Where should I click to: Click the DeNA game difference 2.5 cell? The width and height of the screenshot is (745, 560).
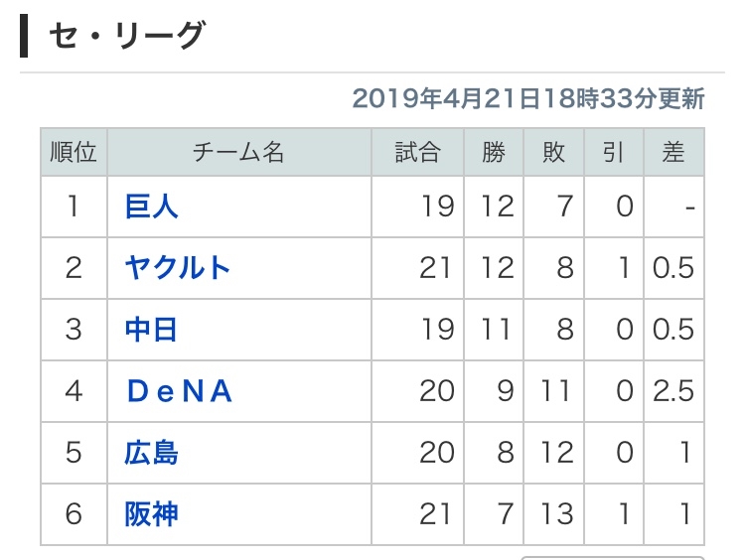pyautogui.click(x=673, y=391)
